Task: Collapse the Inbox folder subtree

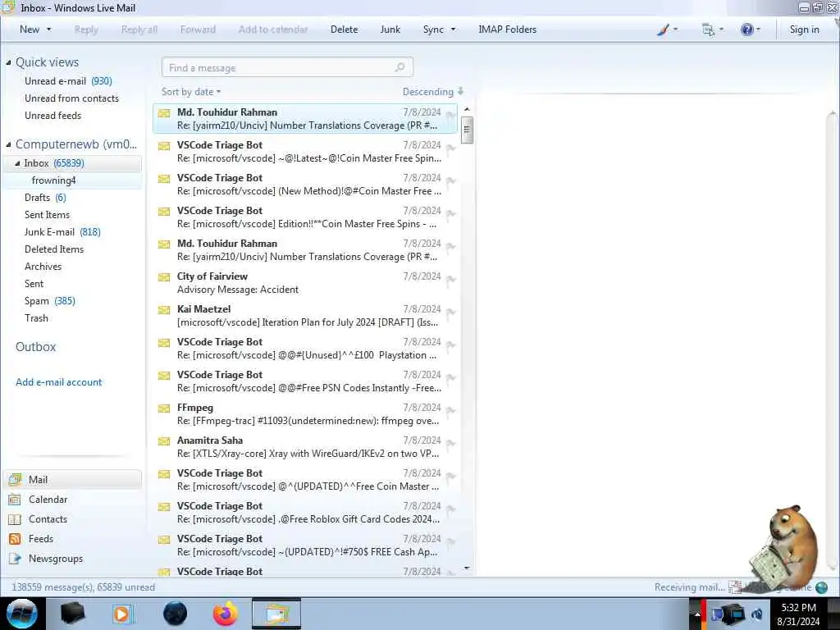Action: (17, 163)
